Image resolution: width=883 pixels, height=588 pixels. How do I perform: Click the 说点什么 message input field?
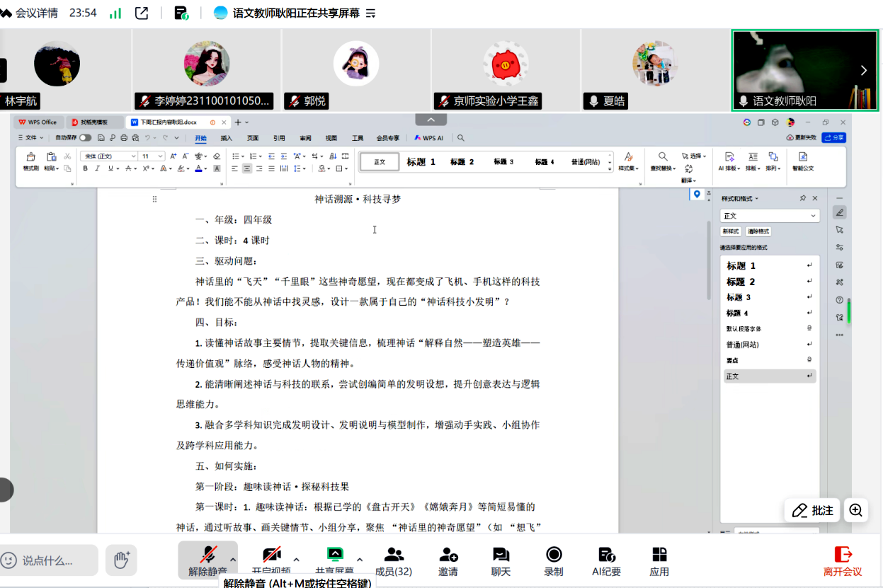[x=48, y=560]
